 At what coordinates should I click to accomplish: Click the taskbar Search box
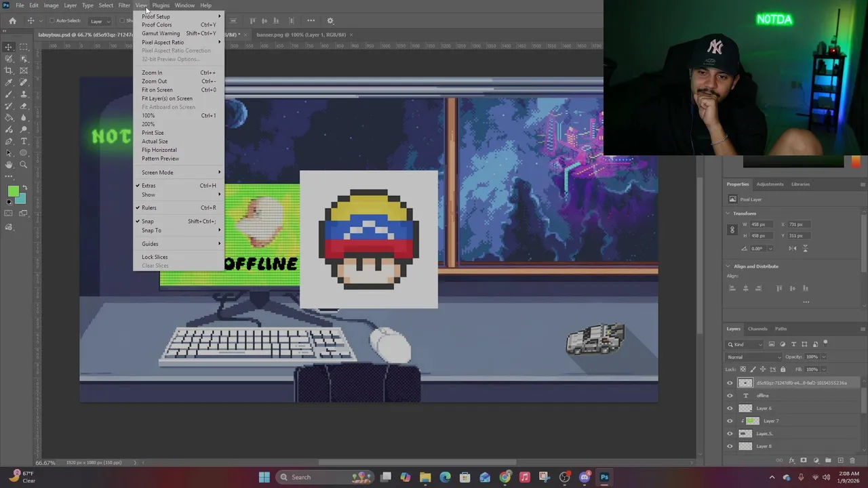coord(323,477)
